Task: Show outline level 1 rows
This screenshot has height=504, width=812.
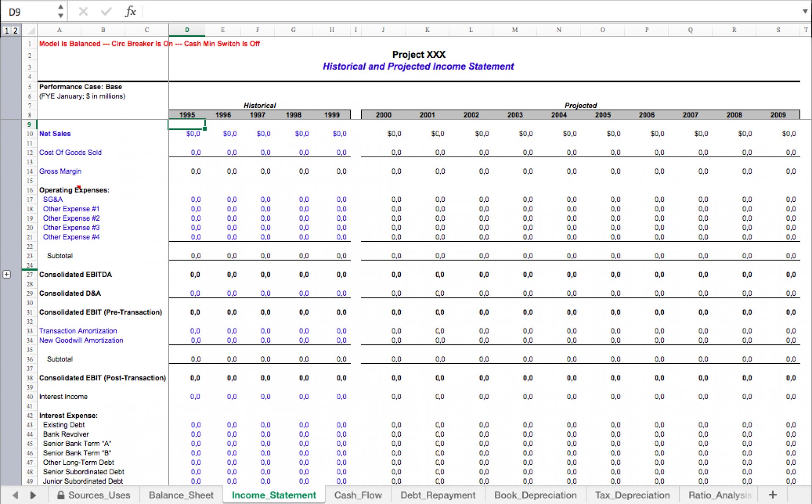Action: pos(6,30)
